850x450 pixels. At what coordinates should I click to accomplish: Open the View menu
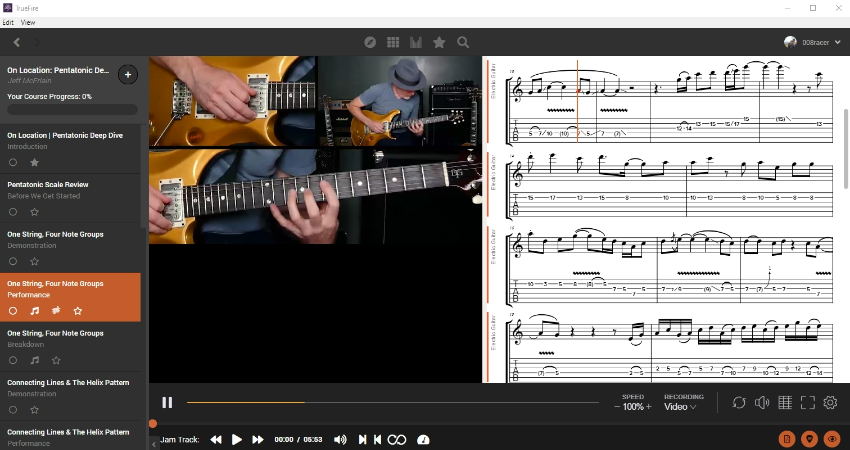point(28,22)
